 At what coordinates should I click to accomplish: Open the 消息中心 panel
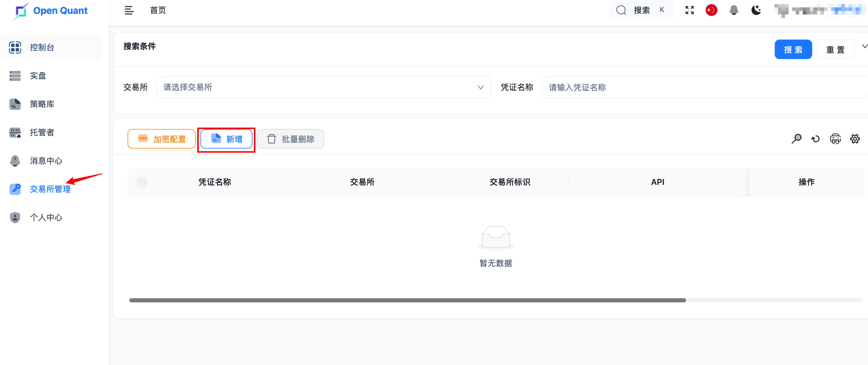(x=46, y=161)
